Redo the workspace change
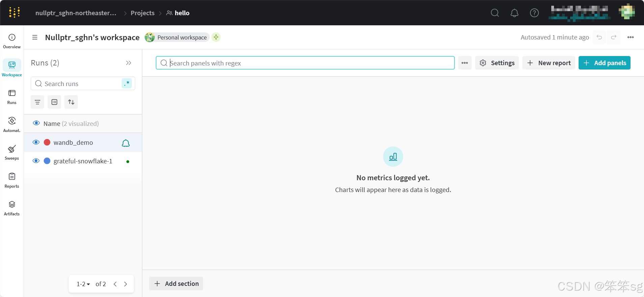 614,37
